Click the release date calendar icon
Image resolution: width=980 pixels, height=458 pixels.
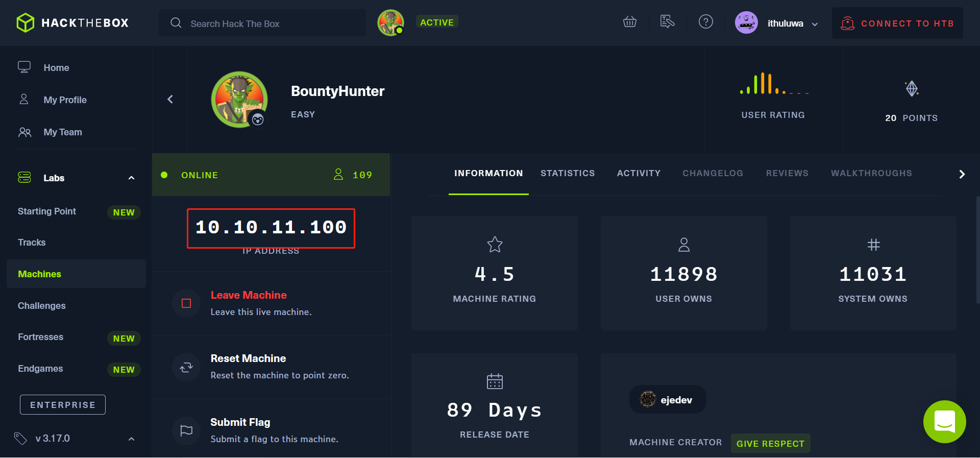[495, 381]
